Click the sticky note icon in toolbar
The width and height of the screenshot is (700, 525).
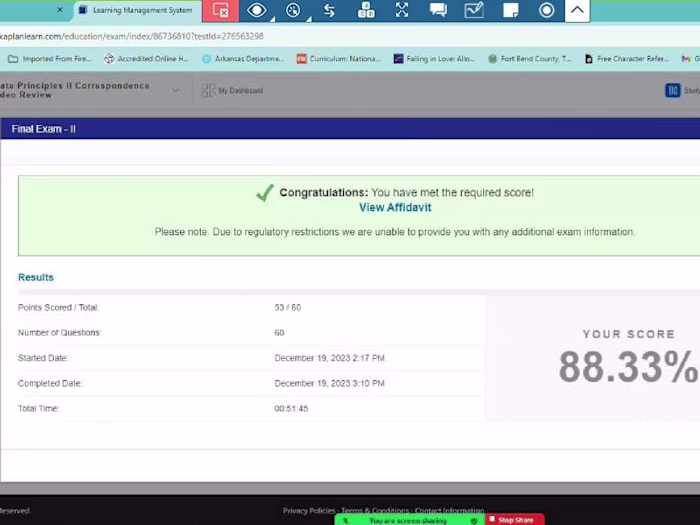pos(510,10)
